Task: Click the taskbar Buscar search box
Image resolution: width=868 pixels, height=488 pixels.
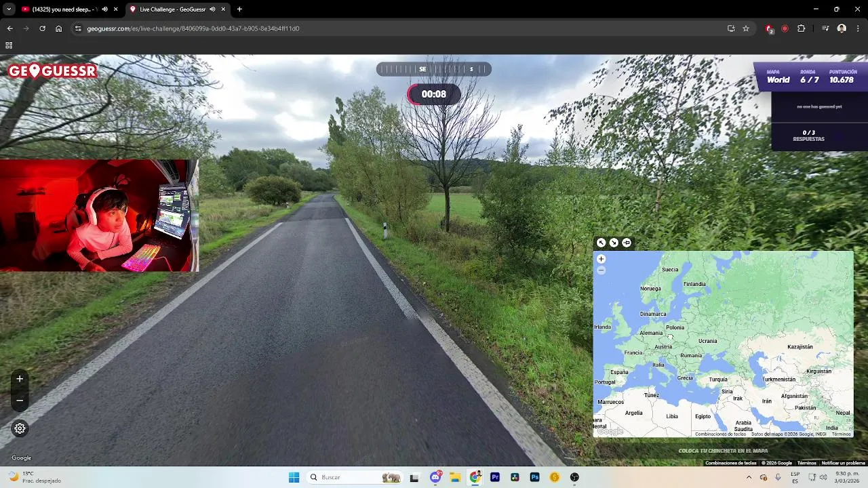Action: tap(354, 477)
